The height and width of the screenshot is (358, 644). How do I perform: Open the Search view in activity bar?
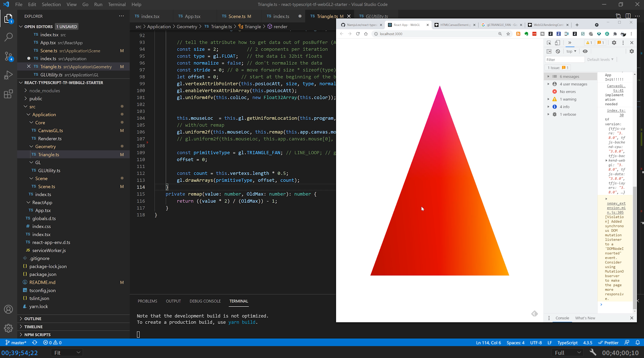tap(9, 37)
